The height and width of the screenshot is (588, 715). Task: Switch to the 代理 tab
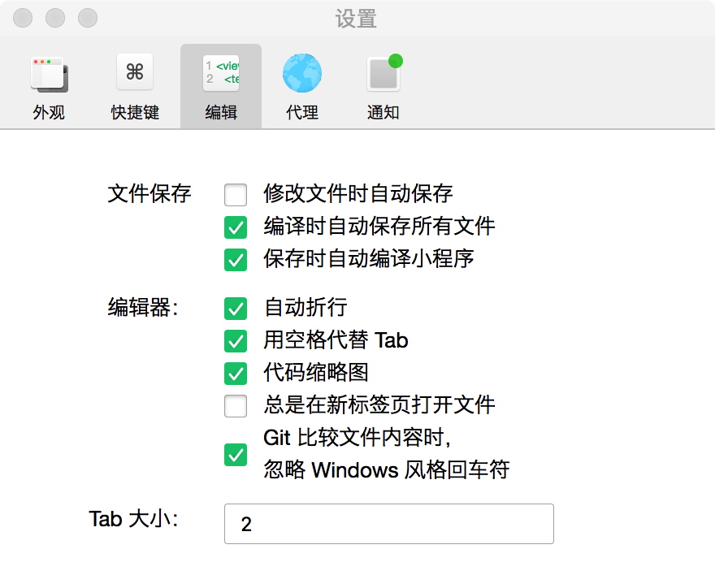pos(301,83)
